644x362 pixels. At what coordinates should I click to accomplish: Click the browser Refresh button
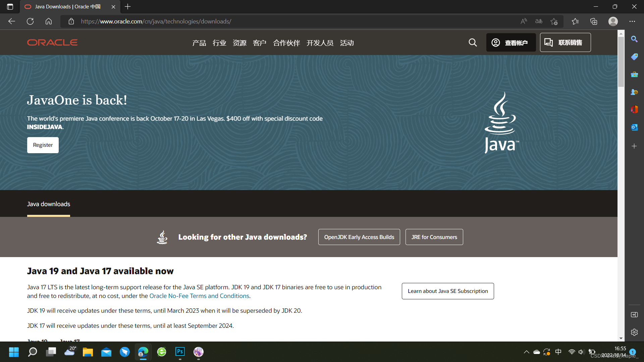click(30, 21)
